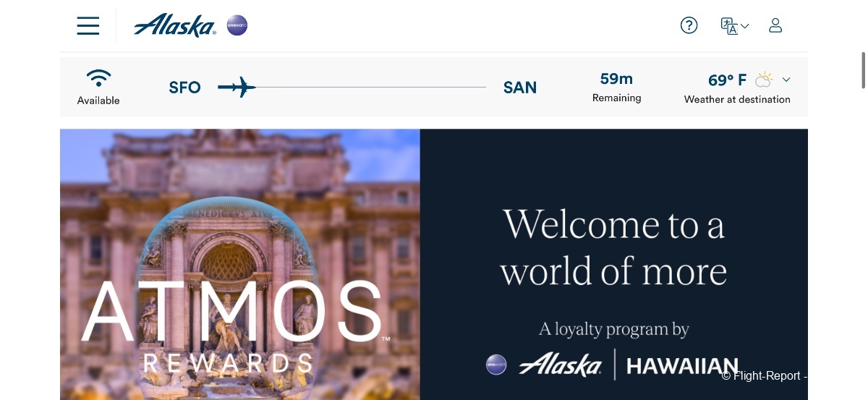Click the page vertical scrollbar thumb

pos(863,70)
